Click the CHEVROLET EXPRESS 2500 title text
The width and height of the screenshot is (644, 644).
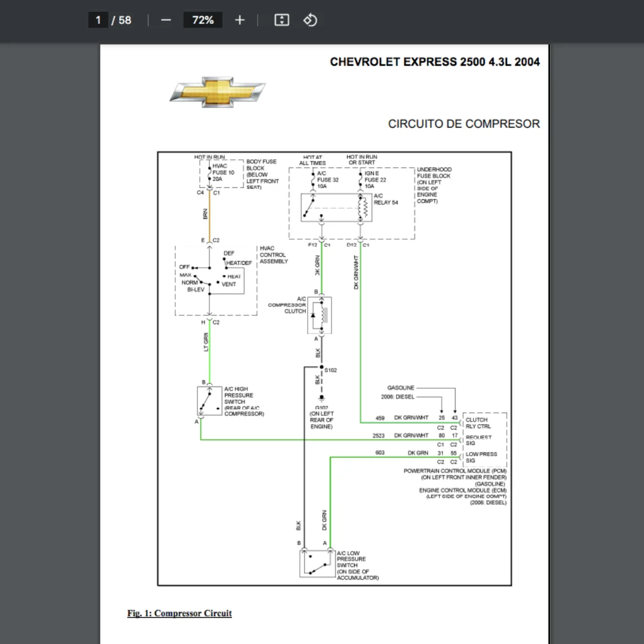coord(434,62)
